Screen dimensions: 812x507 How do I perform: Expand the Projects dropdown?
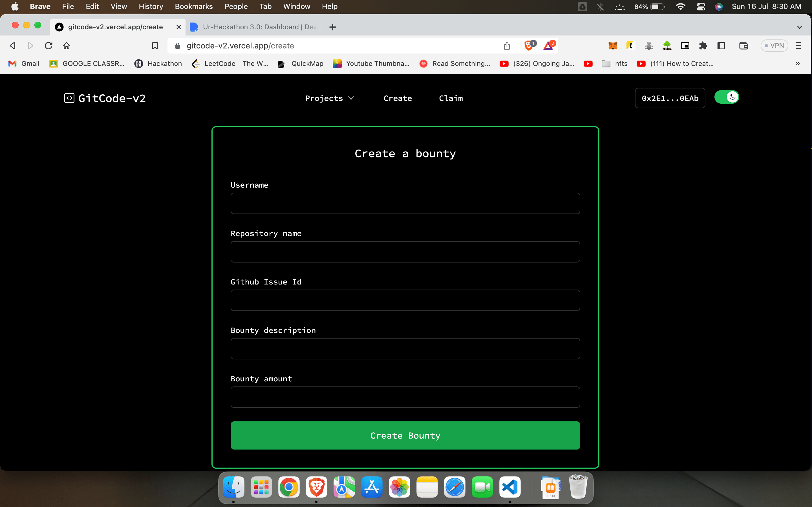click(x=329, y=98)
